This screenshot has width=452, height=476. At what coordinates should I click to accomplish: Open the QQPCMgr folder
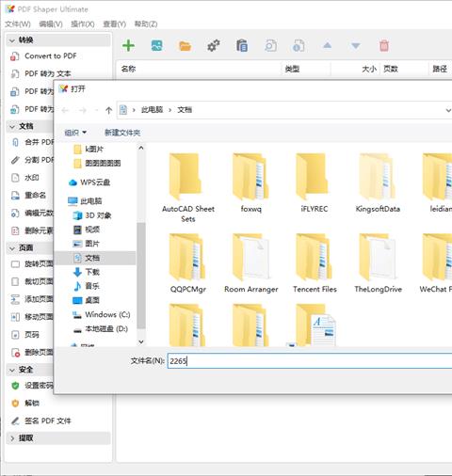pos(188,263)
